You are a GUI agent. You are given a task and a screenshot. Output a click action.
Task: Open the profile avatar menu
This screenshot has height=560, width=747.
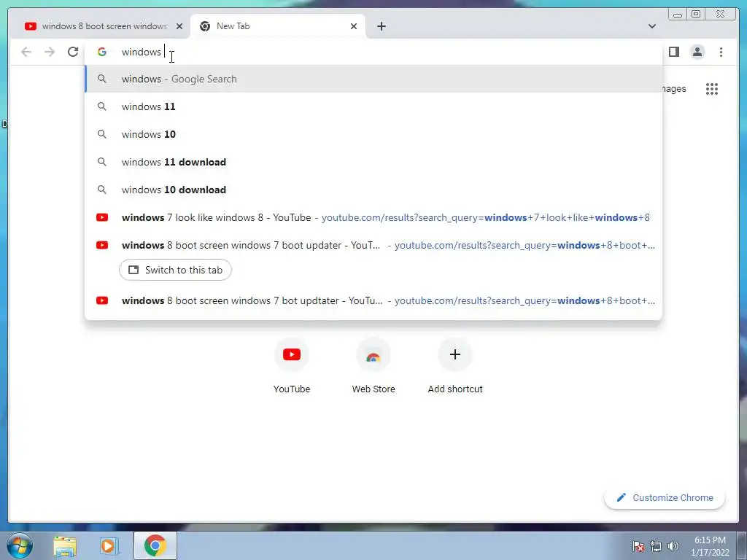coord(697,52)
